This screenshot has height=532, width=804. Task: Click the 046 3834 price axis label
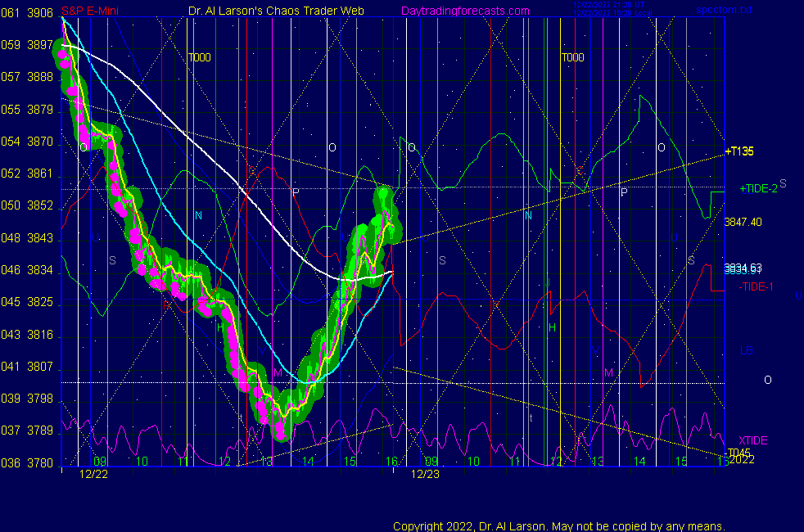pyautogui.click(x=27, y=270)
